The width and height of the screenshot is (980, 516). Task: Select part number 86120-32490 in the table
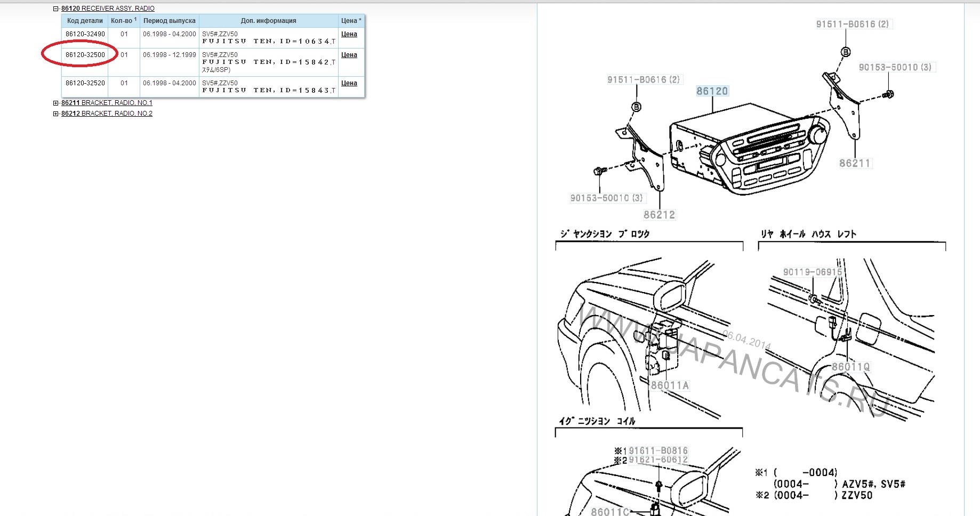(x=85, y=34)
